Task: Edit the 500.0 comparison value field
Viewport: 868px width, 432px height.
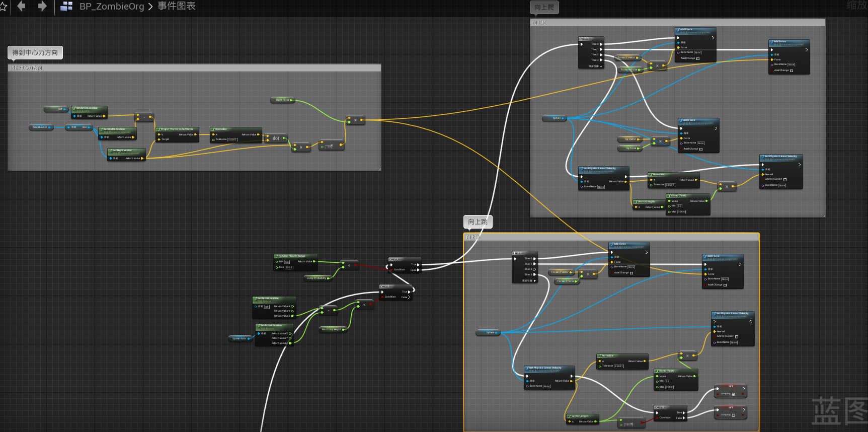Action: coord(629,424)
